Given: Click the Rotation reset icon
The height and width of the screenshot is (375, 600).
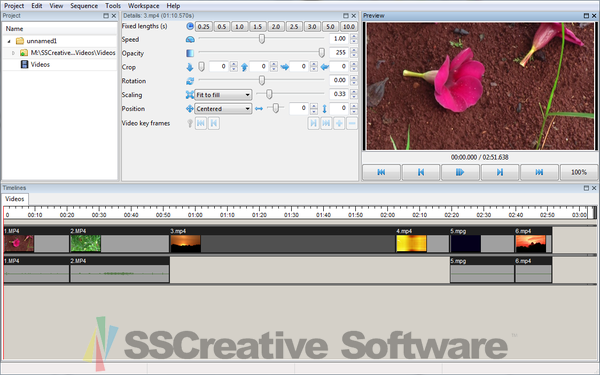Looking at the screenshot, I should [x=190, y=81].
